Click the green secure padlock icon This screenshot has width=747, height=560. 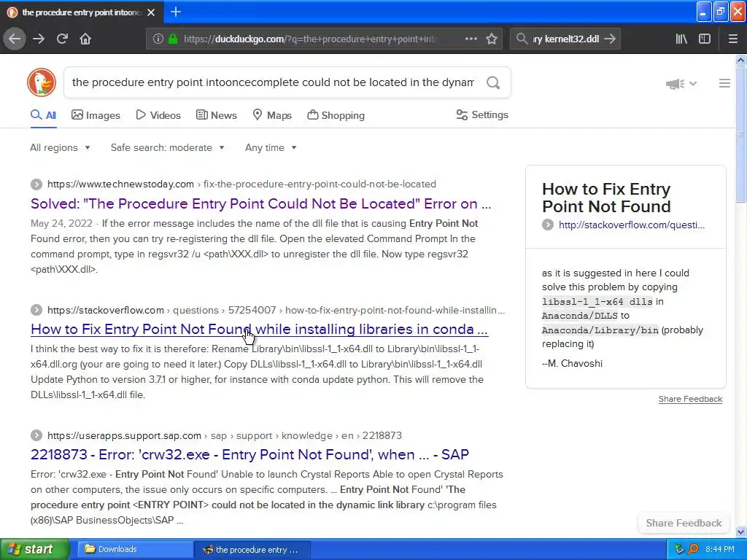(x=173, y=39)
